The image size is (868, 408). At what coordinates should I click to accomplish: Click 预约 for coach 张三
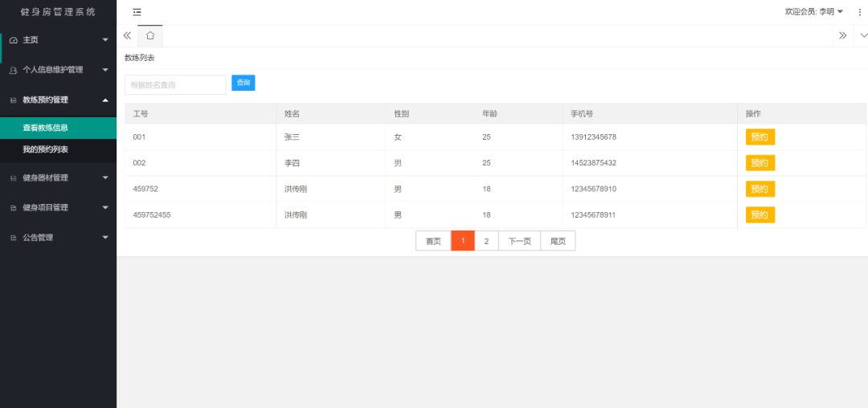(x=759, y=137)
